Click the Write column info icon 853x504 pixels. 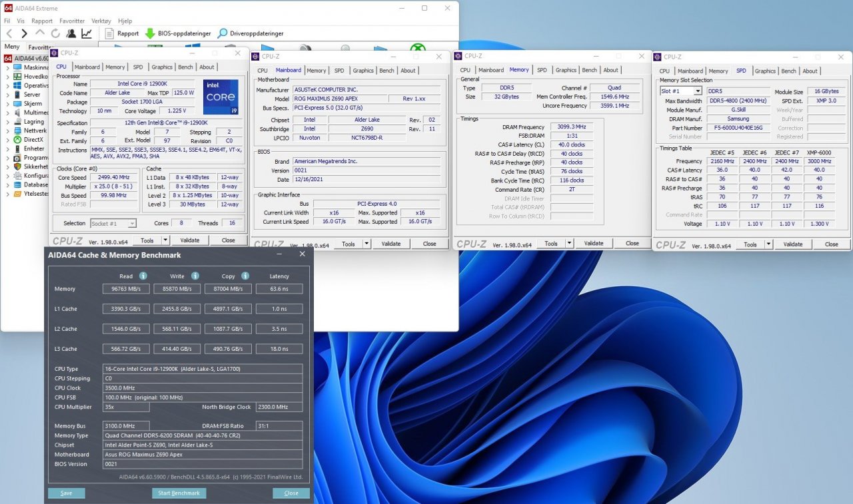(195, 276)
